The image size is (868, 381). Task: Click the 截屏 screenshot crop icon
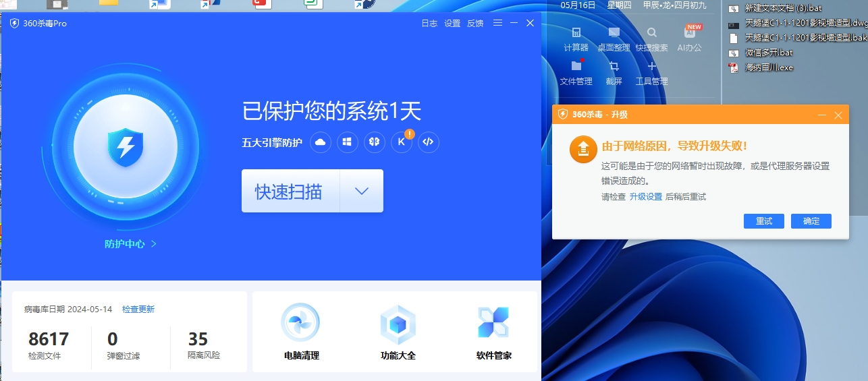click(614, 66)
